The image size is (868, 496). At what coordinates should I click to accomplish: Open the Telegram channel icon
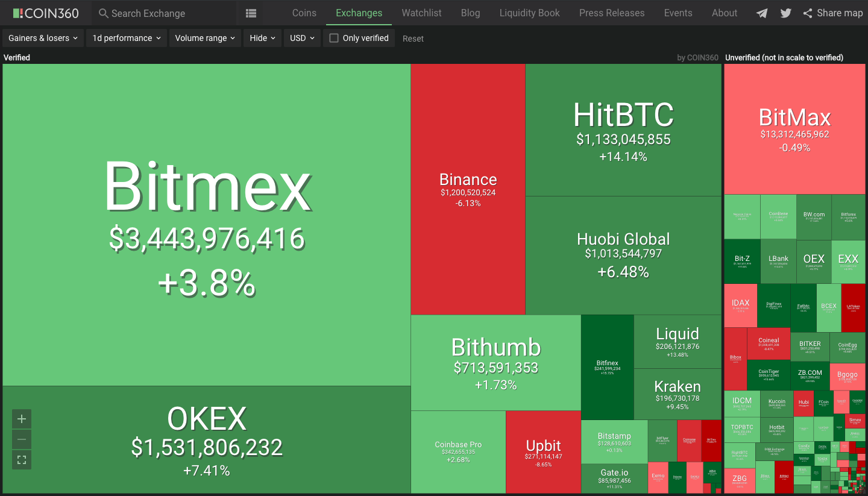(x=762, y=13)
